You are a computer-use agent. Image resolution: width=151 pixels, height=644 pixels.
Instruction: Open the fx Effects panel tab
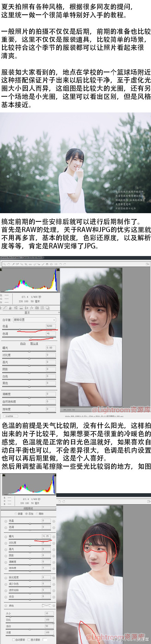[x=32, y=308]
